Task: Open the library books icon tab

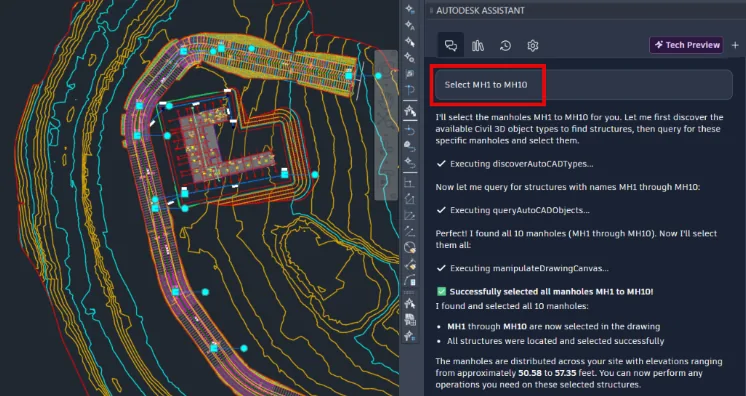Action: click(x=478, y=46)
